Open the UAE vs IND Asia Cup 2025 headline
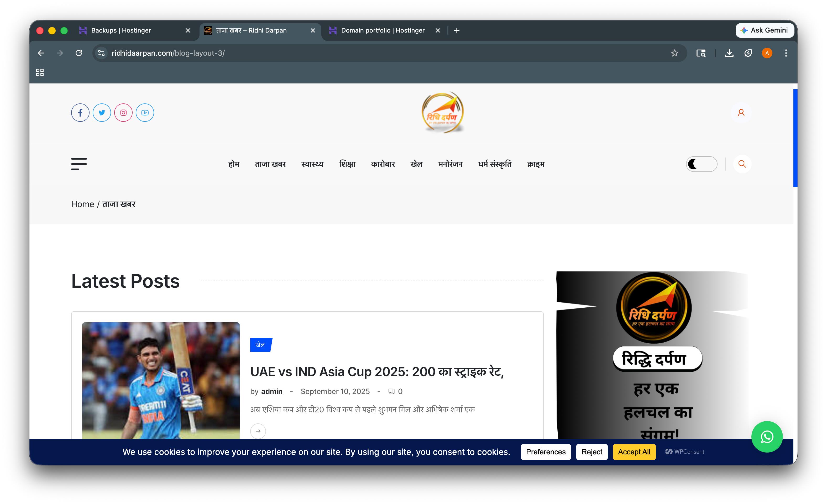Image resolution: width=827 pixels, height=504 pixels. [377, 372]
